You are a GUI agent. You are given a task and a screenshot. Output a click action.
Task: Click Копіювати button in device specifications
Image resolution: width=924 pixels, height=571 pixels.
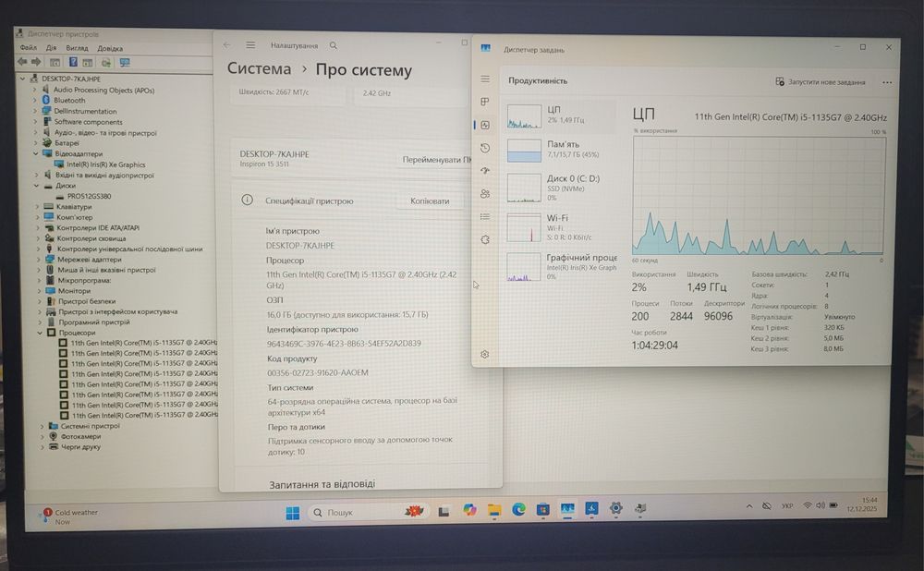(430, 200)
